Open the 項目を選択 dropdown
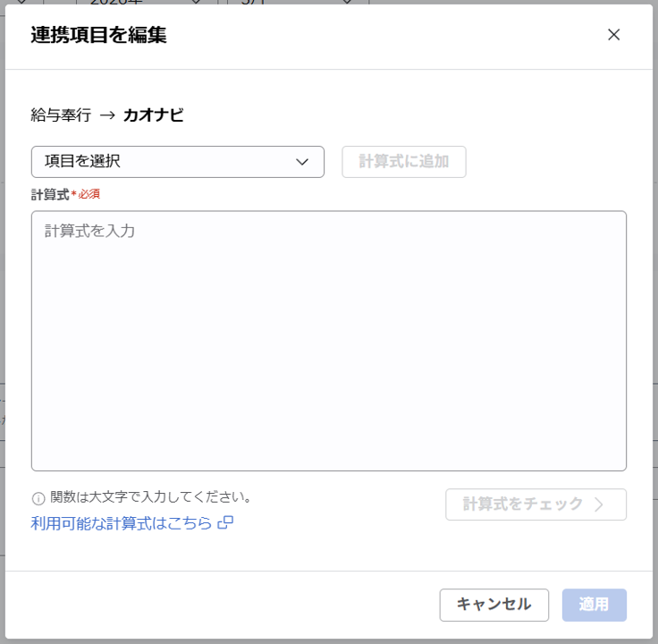The width and height of the screenshot is (658, 644). tap(178, 162)
